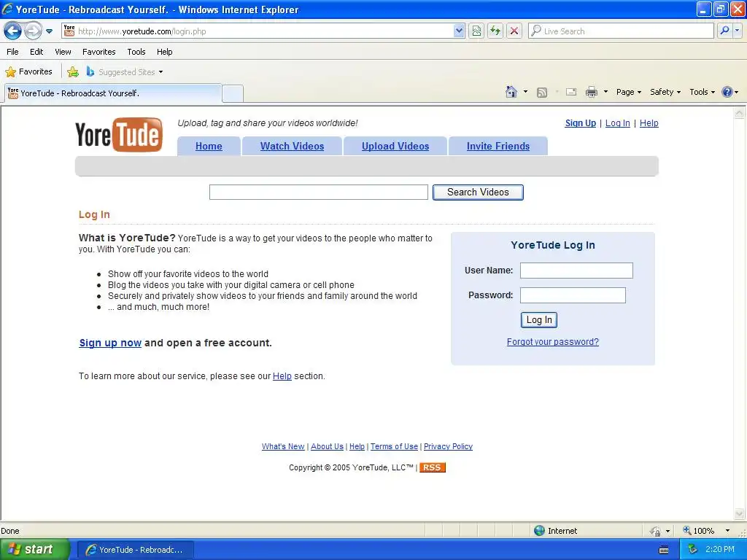747x560 pixels.
Task: Click the Password input field
Action: coord(573,295)
